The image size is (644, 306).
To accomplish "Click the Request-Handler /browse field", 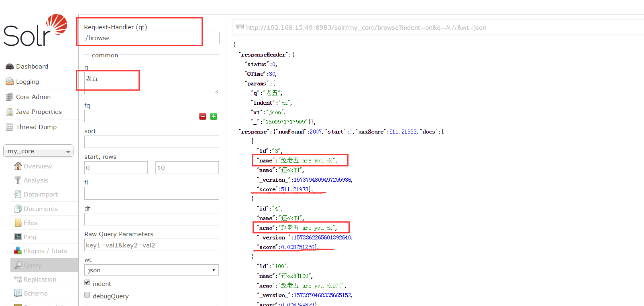I will pos(151,38).
